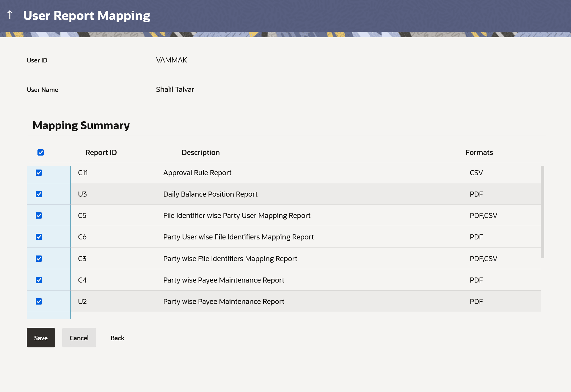Go back using the Back link
571x392 pixels.
coord(117,338)
